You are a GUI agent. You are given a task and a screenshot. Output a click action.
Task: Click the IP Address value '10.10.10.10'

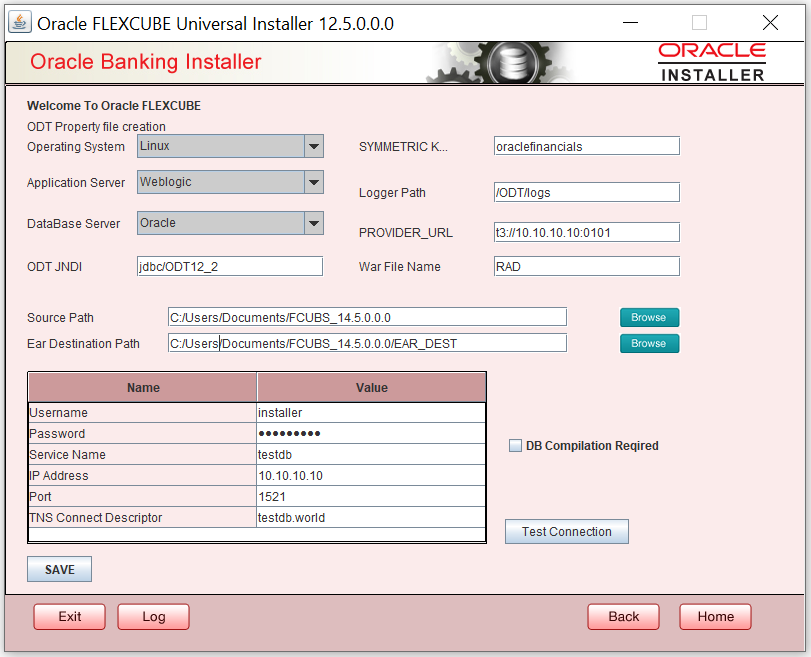click(x=371, y=475)
